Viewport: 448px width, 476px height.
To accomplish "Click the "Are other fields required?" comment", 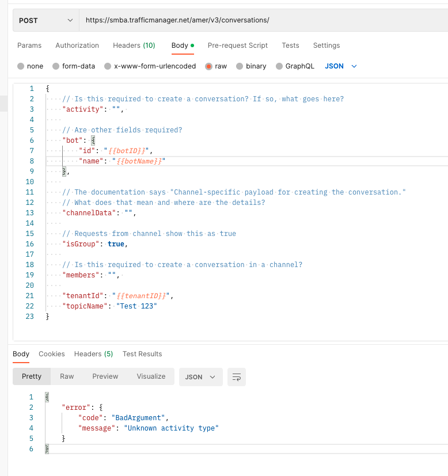I will point(122,130).
